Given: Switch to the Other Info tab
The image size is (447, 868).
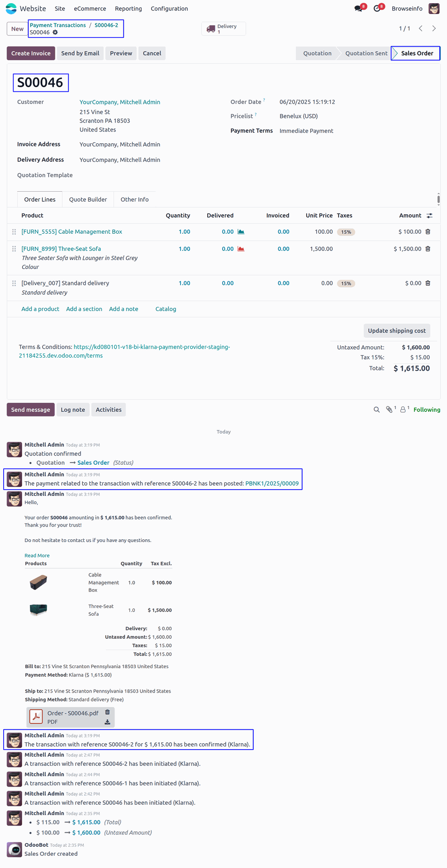Looking at the screenshot, I should (x=134, y=199).
